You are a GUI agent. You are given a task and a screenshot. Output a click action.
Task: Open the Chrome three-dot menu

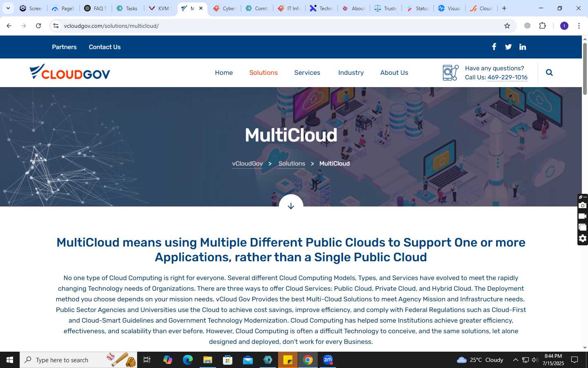click(x=579, y=26)
